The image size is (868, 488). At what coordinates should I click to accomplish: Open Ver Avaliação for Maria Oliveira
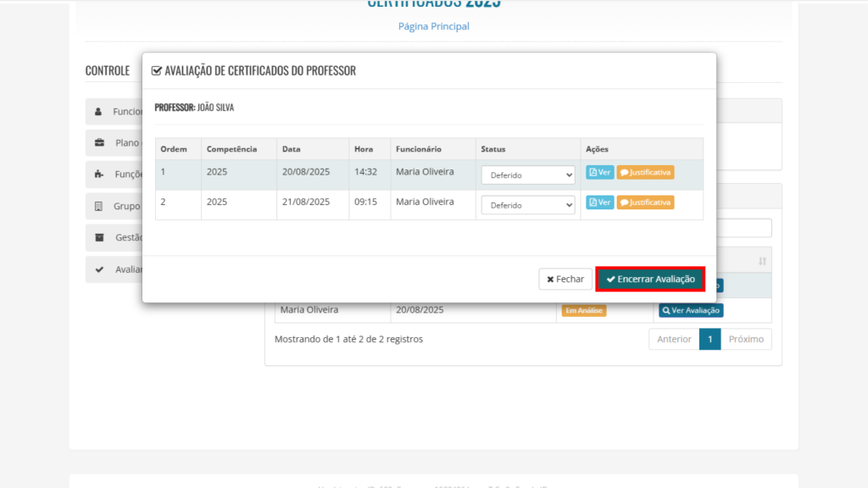coord(691,310)
